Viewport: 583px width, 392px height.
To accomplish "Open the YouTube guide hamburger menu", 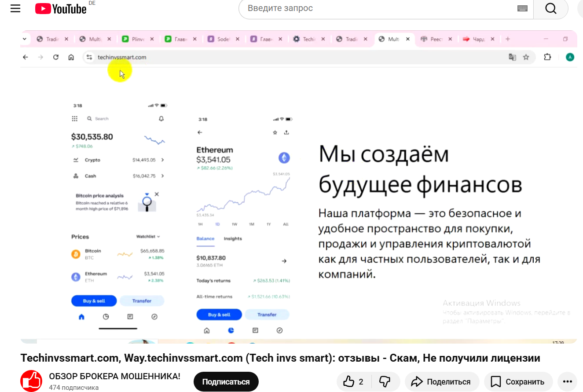I will (x=15, y=8).
